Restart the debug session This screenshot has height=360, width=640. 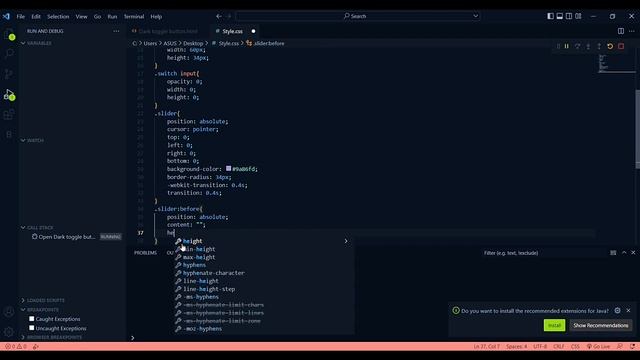[x=610, y=47]
